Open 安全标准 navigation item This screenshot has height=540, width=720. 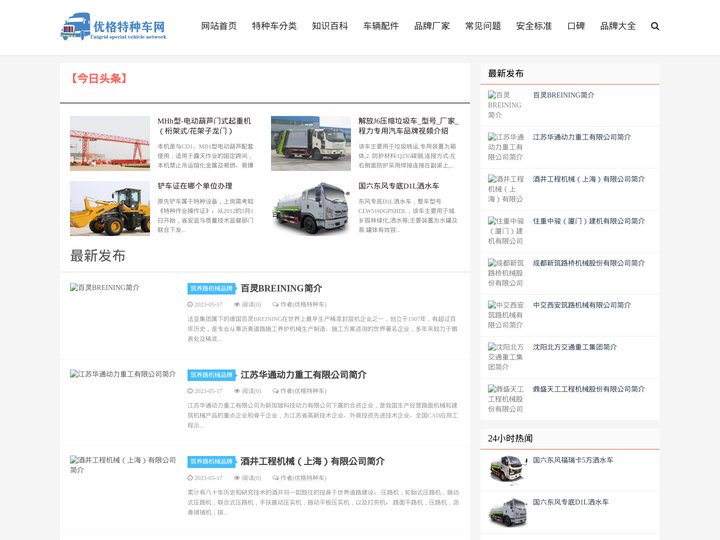pyautogui.click(x=534, y=26)
